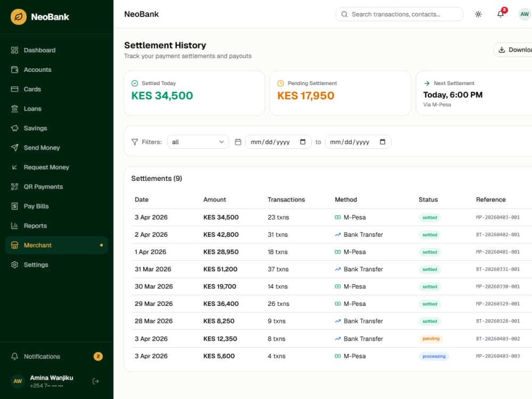
Task: Click the Download button
Action: [x=513, y=50]
